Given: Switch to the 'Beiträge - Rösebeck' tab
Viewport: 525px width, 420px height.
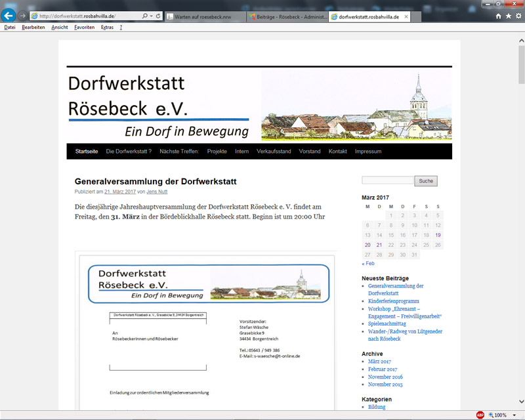Looking at the screenshot, I should [x=287, y=16].
